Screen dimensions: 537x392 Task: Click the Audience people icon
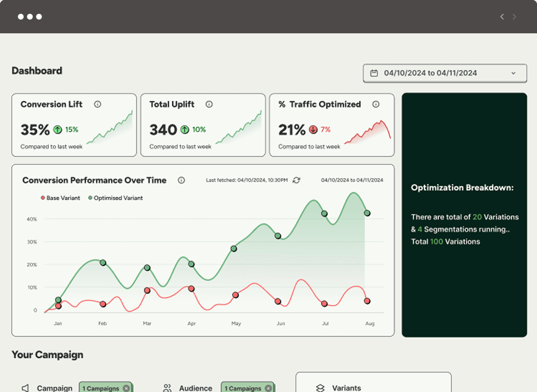167,388
